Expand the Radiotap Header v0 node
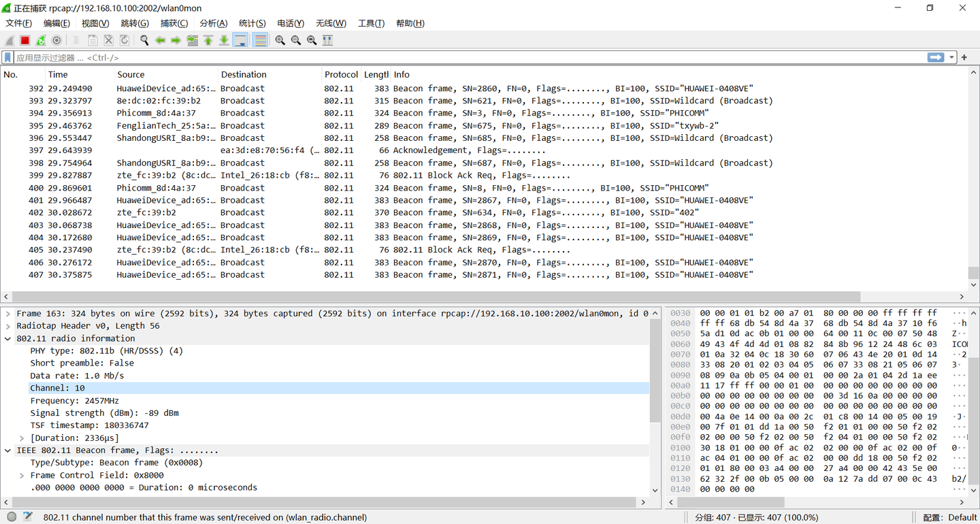The width and height of the screenshot is (980, 524). coord(8,326)
